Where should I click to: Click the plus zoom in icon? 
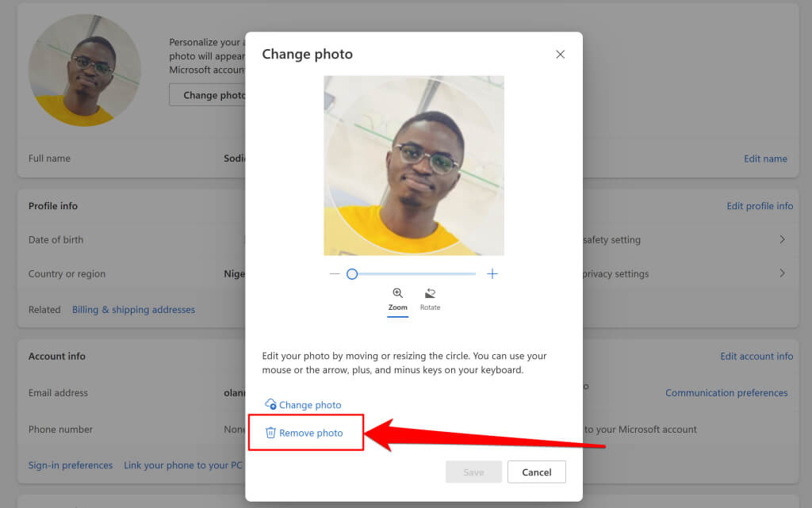[x=492, y=273]
